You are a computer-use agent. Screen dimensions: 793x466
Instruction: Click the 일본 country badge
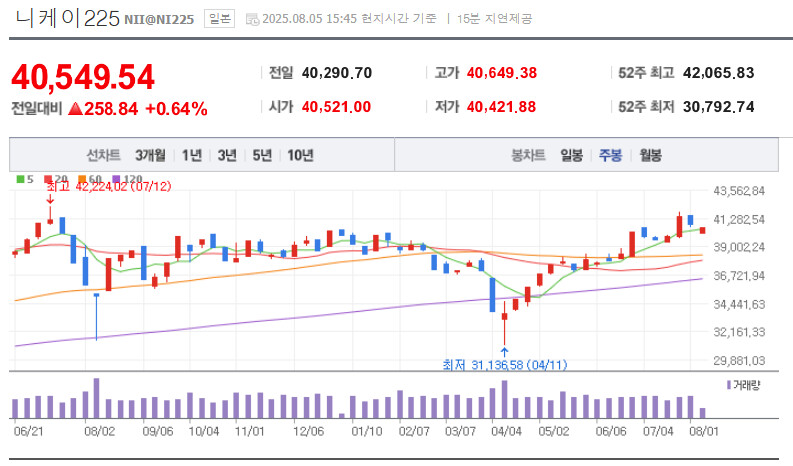point(219,19)
